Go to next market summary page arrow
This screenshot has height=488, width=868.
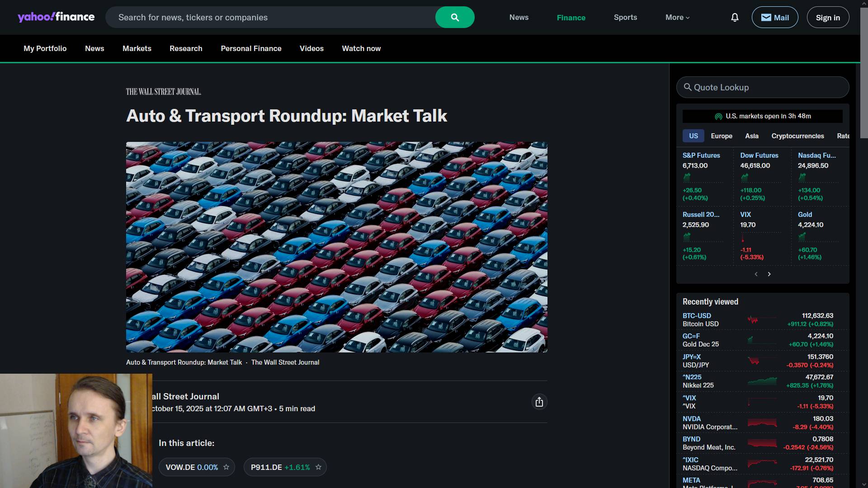[769, 274]
